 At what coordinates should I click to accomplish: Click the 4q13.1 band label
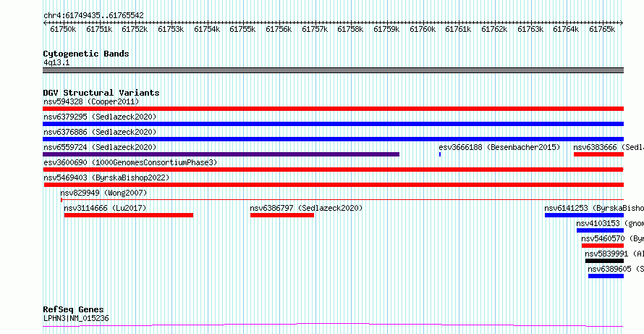pyautogui.click(x=56, y=62)
